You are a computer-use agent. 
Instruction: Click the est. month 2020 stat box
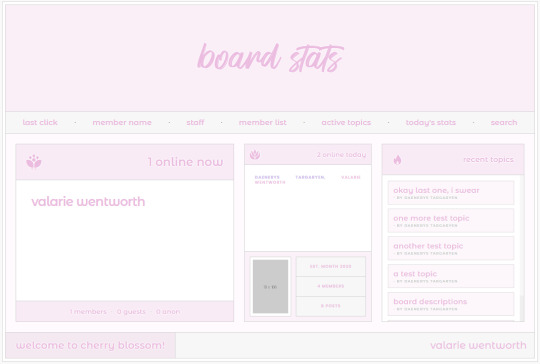pyautogui.click(x=331, y=267)
